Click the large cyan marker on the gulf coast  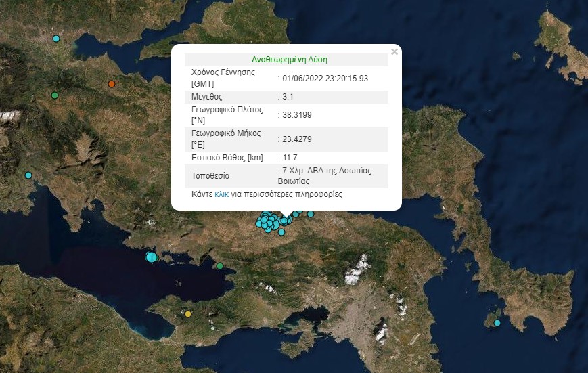click(x=152, y=257)
